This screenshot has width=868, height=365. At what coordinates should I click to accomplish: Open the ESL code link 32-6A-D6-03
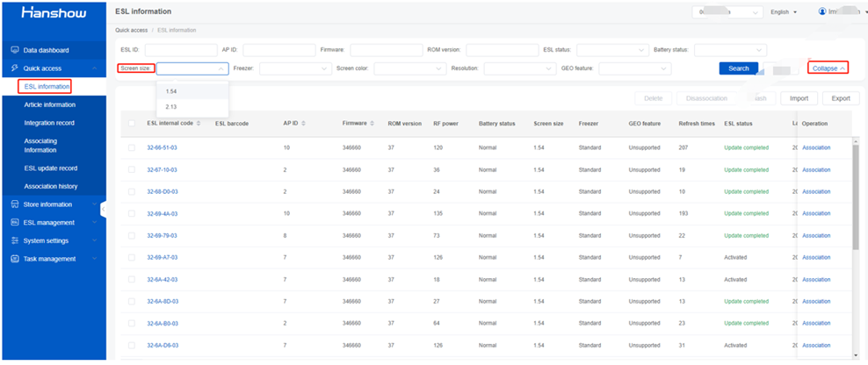point(163,345)
